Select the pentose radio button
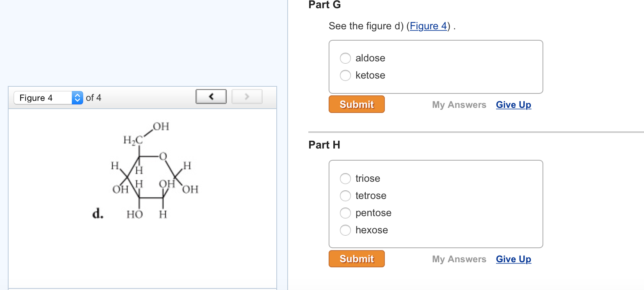 (x=345, y=213)
